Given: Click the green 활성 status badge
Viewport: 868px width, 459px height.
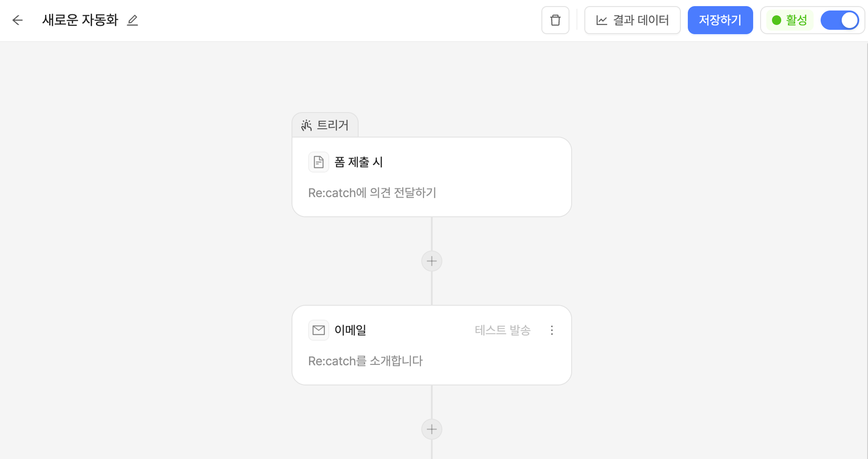Looking at the screenshot, I should pyautogui.click(x=790, y=20).
